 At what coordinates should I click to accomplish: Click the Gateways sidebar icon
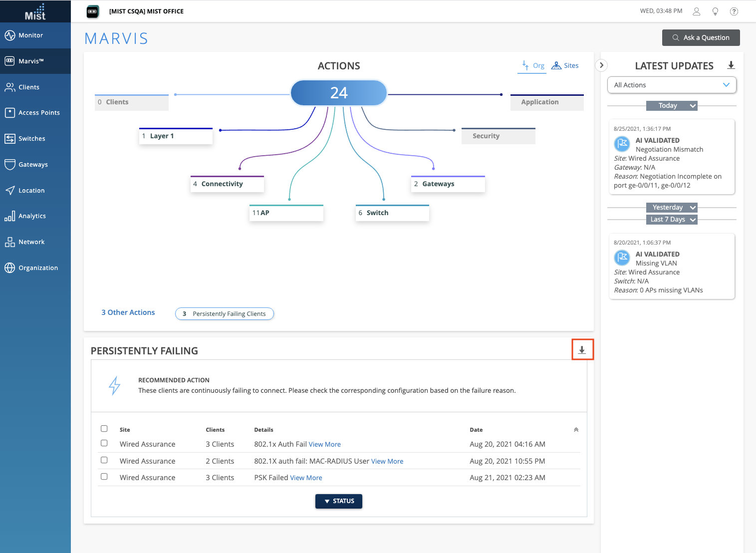point(9,165)
